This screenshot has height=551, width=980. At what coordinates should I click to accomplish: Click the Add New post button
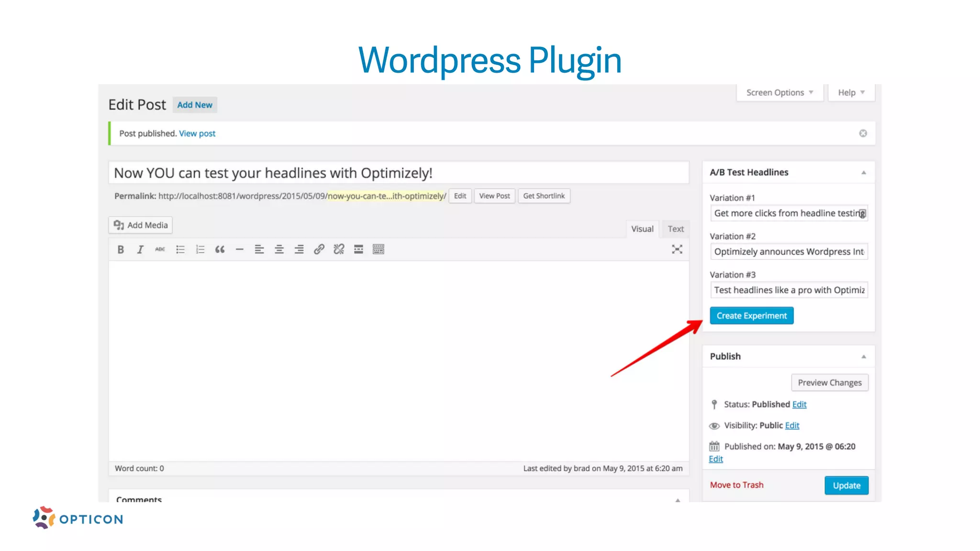pyautogui.click(x=195, y=105)
